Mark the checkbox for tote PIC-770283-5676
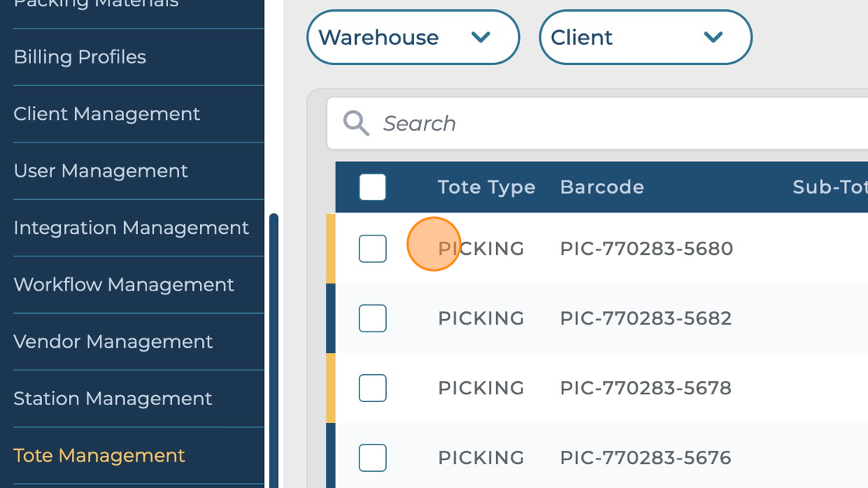The width and height of the screenshot is (868, 488). pos(373,458)
